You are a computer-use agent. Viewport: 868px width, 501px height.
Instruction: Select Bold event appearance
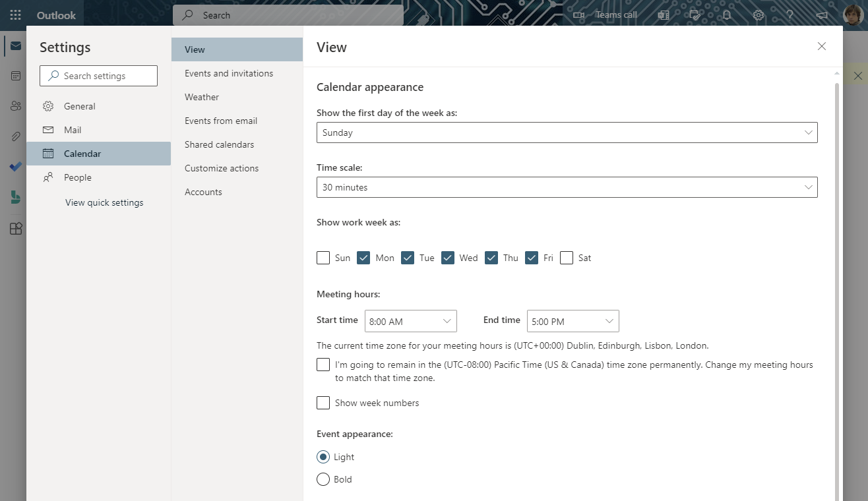coord(323,479)
